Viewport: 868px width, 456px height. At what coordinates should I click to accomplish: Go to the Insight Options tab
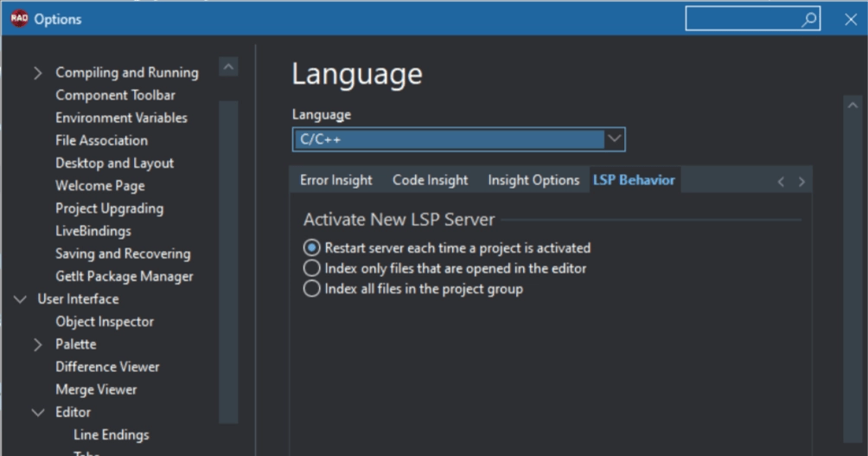point(533,180)
